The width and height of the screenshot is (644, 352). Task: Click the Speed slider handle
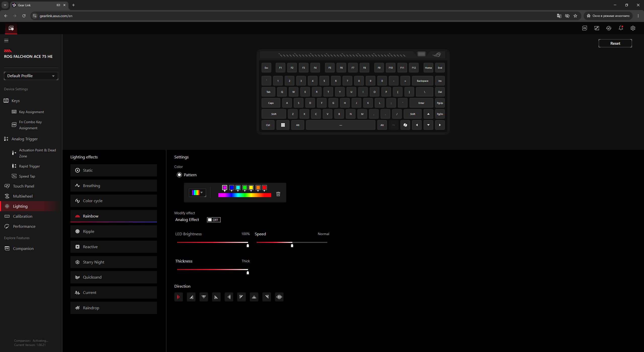pos(292,245)
